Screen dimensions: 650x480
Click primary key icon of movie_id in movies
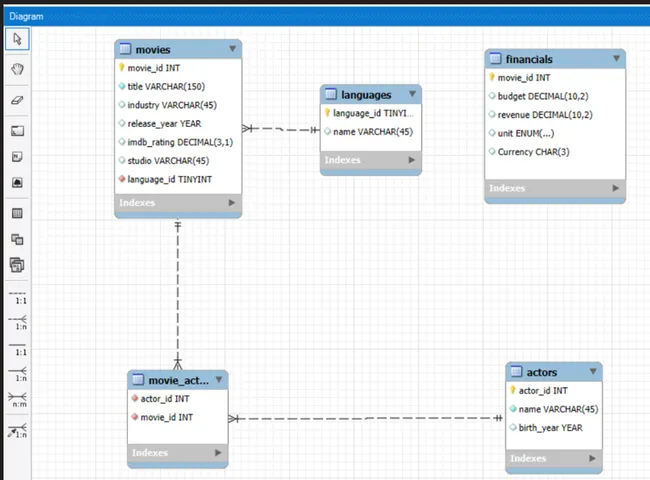pos(121,67)
